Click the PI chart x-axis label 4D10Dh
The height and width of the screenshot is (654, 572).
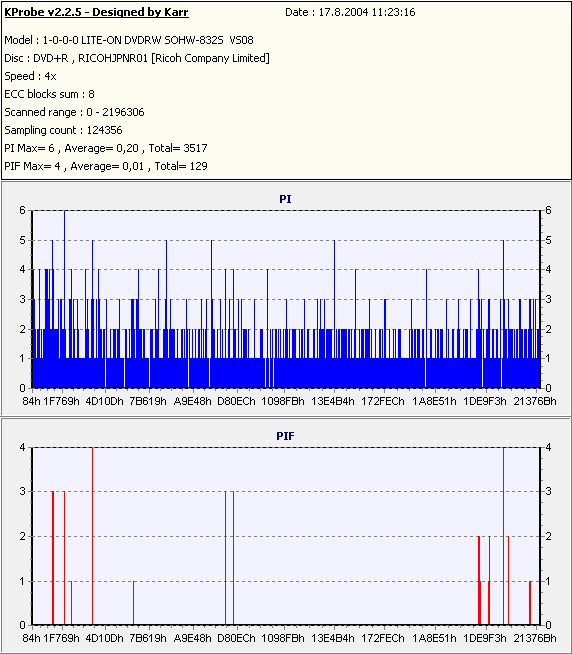tap(105, 401)
